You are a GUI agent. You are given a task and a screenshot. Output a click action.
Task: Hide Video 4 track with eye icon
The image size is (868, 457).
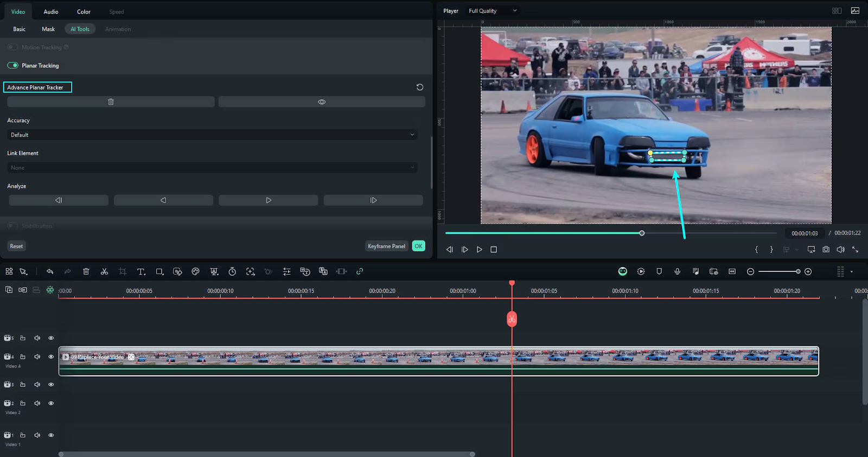pos(51,357)
